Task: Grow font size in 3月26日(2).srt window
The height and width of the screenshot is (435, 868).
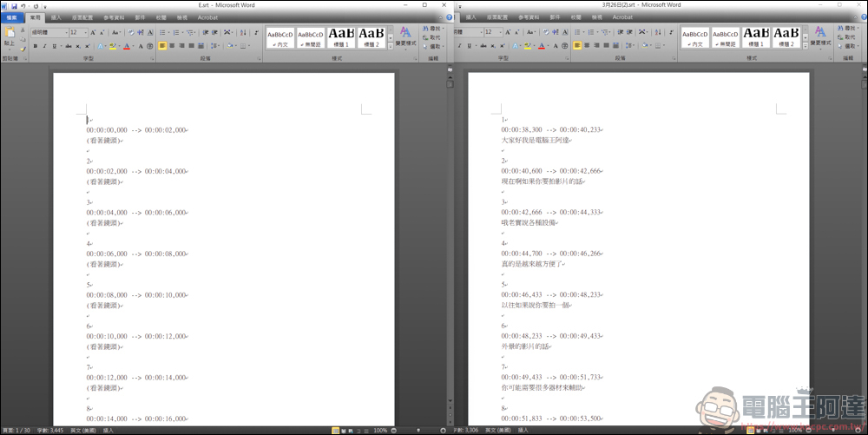Action: [508, 32]
